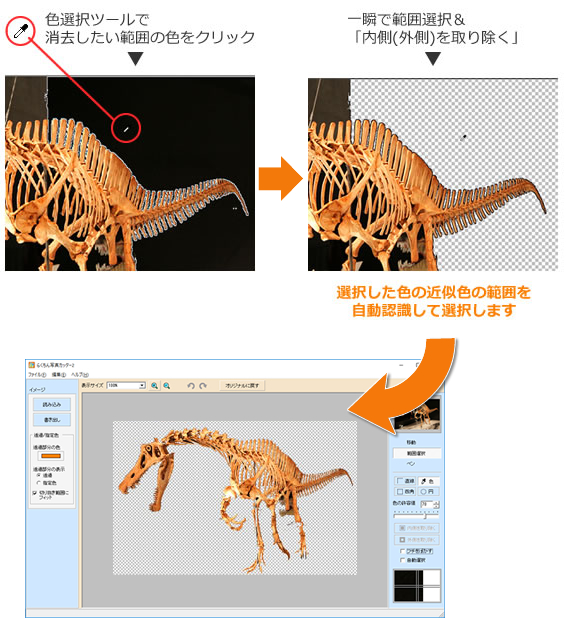Image resolution: width=566 pixels, height=618 pixels.
Task: Click the color tolerance slider handle
Action: (425, 516)
